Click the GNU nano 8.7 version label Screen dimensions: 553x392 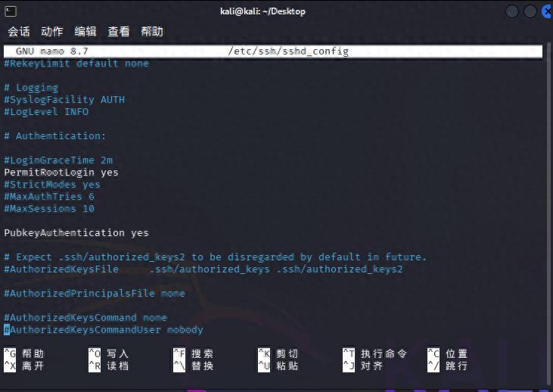[52, 51]
